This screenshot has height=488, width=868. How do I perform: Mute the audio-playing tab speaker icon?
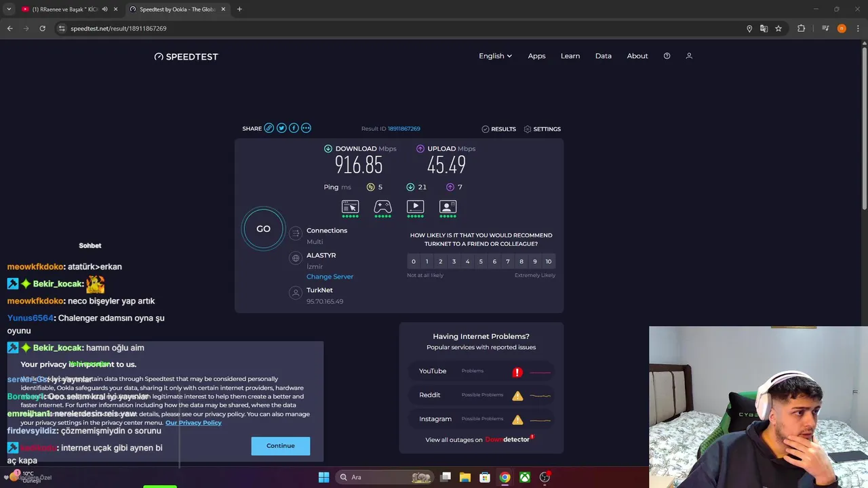(104, 9)
